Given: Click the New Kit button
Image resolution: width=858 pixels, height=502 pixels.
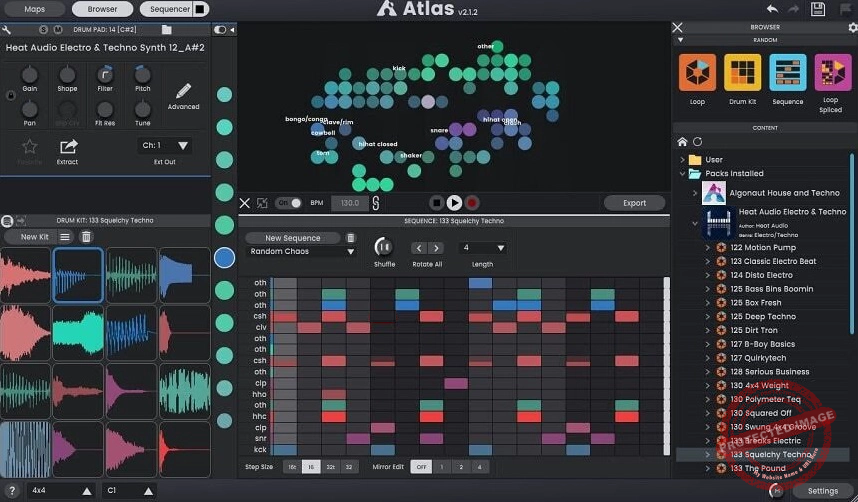Looking at the screenshot, I should pyautogui.click(x=34, y=237).
